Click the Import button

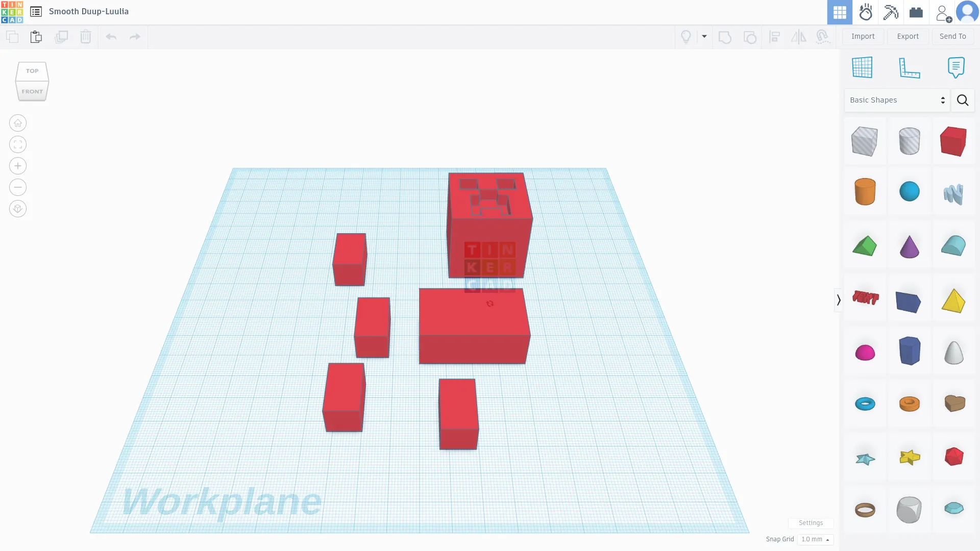pyautogui.click(x=863, y=36)
